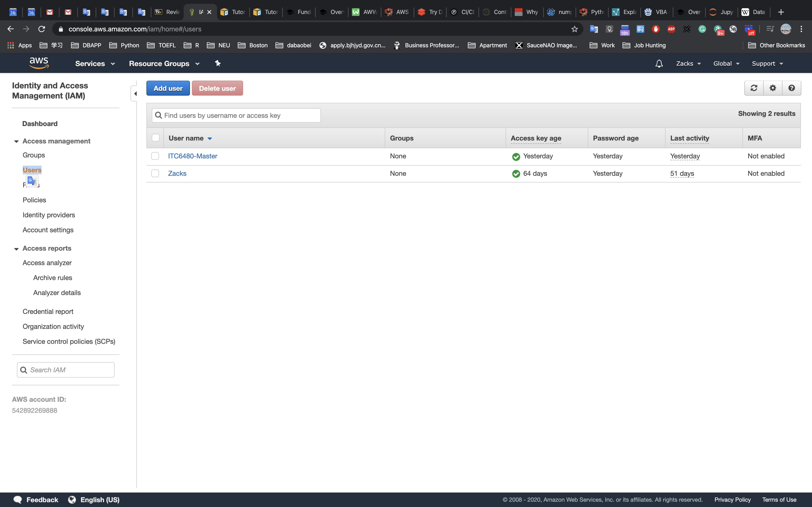The height and width of the screenshot is (507, 812).
Task: Go to the AWS logo home
Action: (x=39, y=63)
